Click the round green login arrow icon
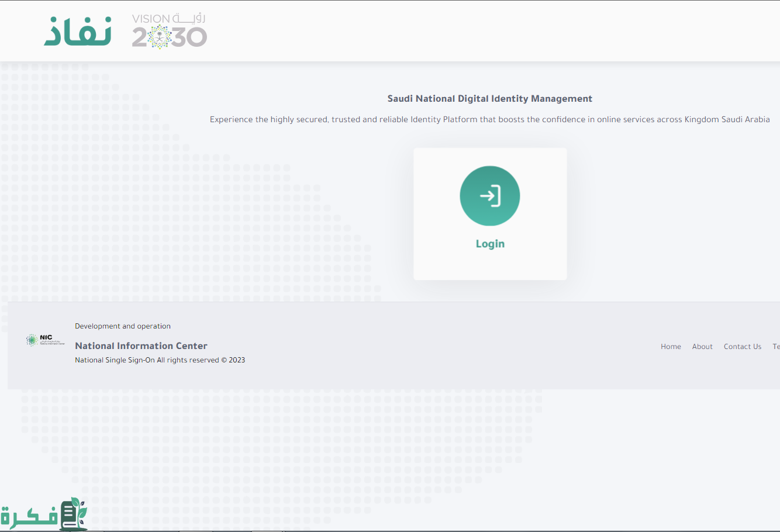Screen dimensions: 780x532 point(490,196)
